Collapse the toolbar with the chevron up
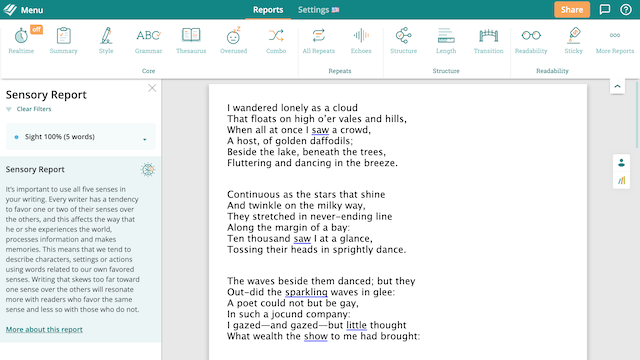The height and width of the screenshot is (360, 640). [617, 86]
